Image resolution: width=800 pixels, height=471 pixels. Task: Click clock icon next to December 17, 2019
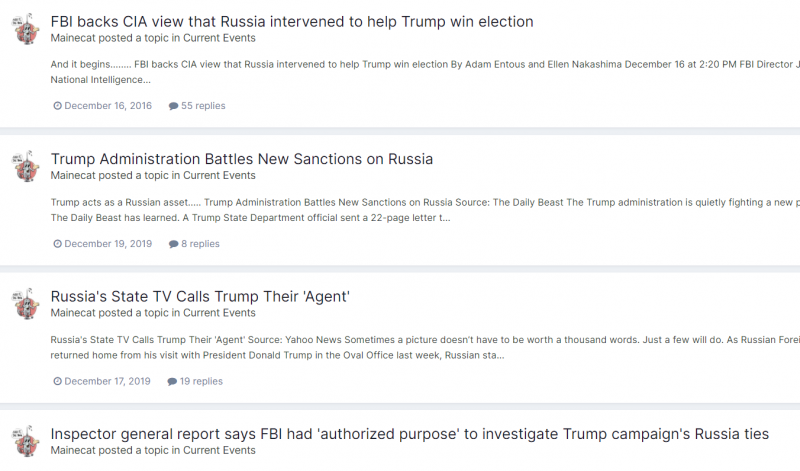(58, 381)
